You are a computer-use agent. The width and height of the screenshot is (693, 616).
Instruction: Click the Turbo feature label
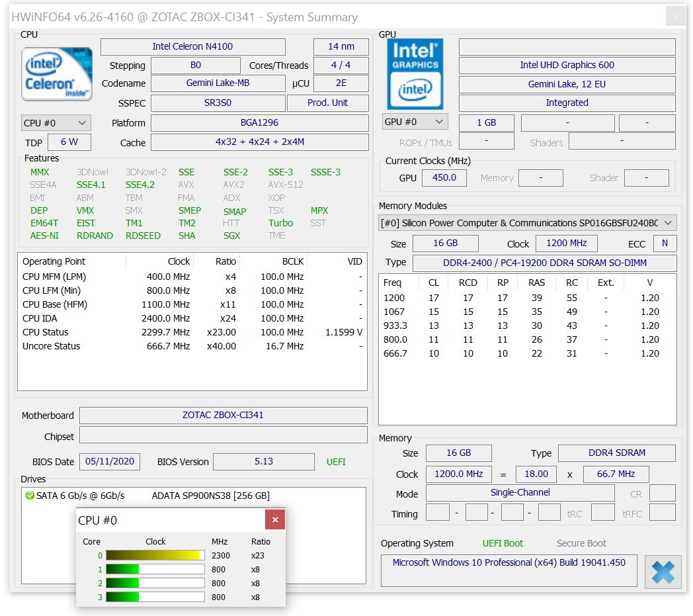point(280,223)
